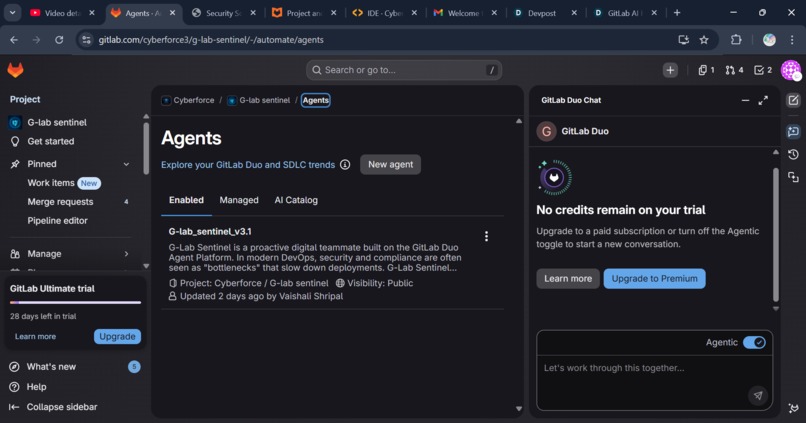Reload the page
Viewport: 806px width, 423px height.
59,40
